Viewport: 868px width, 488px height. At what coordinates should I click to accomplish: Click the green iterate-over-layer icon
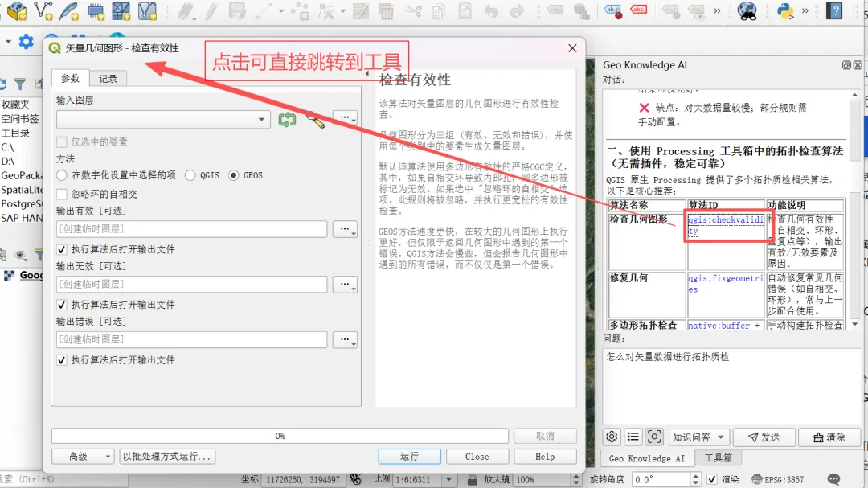click(x=287, y=119)
